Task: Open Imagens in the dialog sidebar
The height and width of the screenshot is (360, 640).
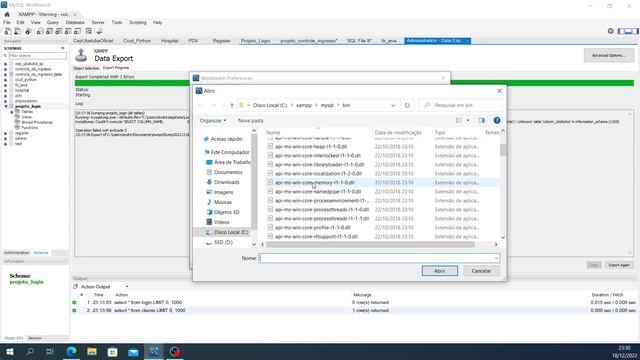Action: point(223,192)
